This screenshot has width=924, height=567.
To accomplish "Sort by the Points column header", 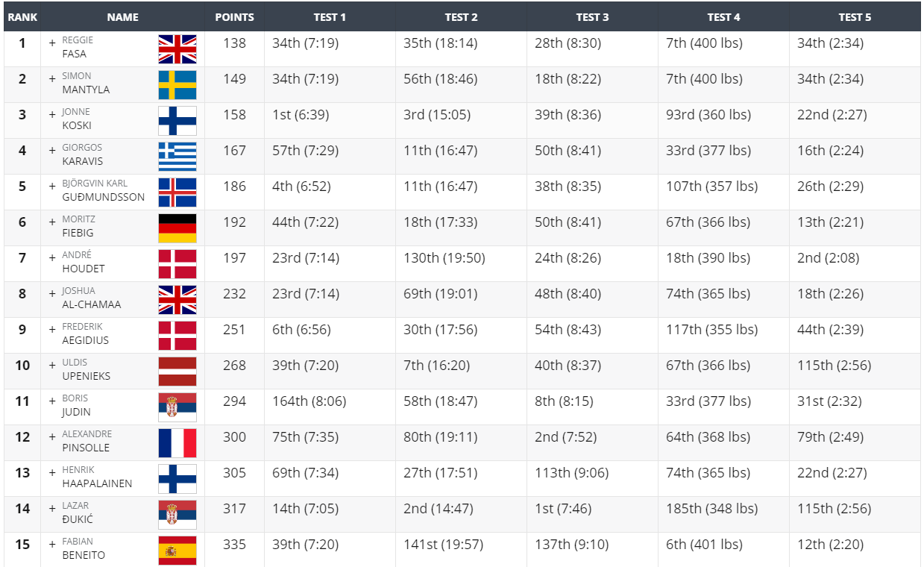I will point(234,17).
